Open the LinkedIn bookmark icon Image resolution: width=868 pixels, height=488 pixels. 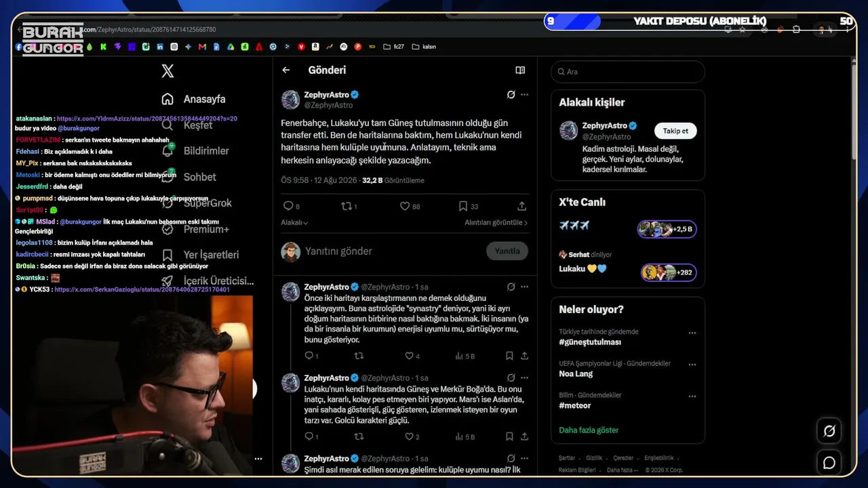[x=160, y=47]
